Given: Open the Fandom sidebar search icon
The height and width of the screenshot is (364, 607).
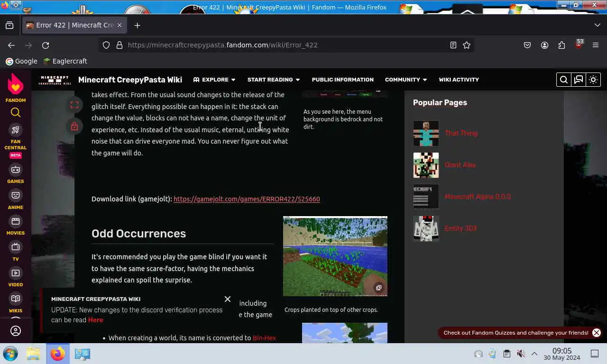Looking at the screenshot, I should coord(16,112).
